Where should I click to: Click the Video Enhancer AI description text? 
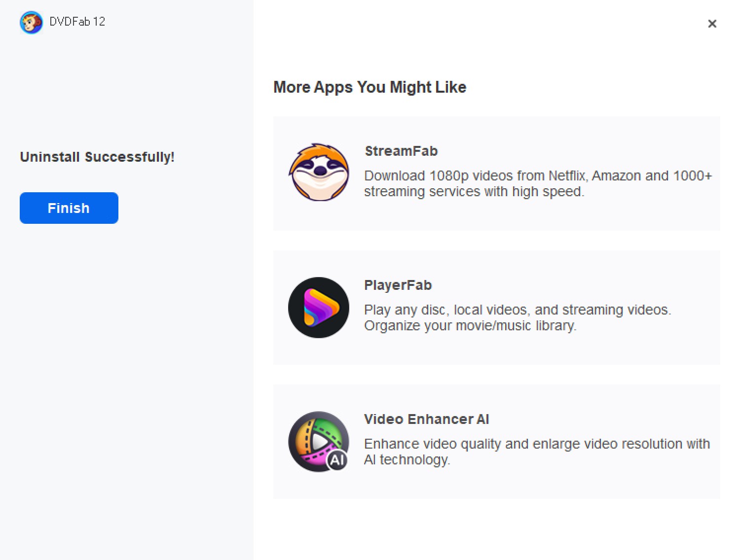[537, 452]
